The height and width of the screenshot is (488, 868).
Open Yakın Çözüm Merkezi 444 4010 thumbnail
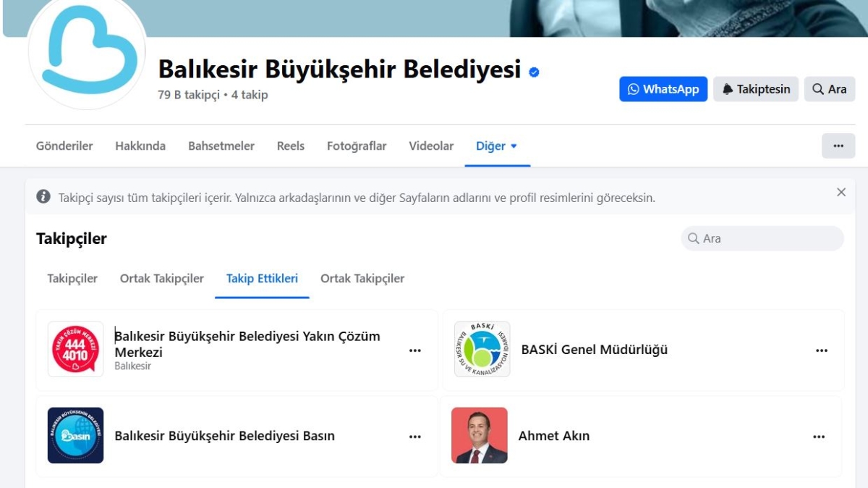[75, 349]
